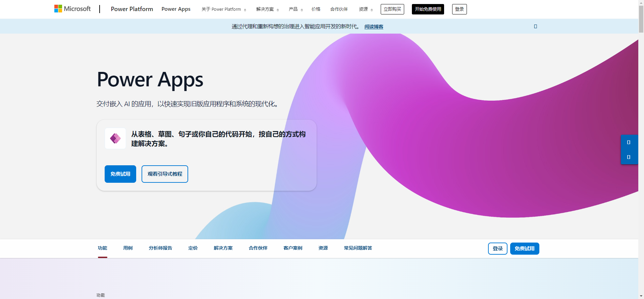
Task: Select the 客户案例 tab
Action: [x=293, y=248]
